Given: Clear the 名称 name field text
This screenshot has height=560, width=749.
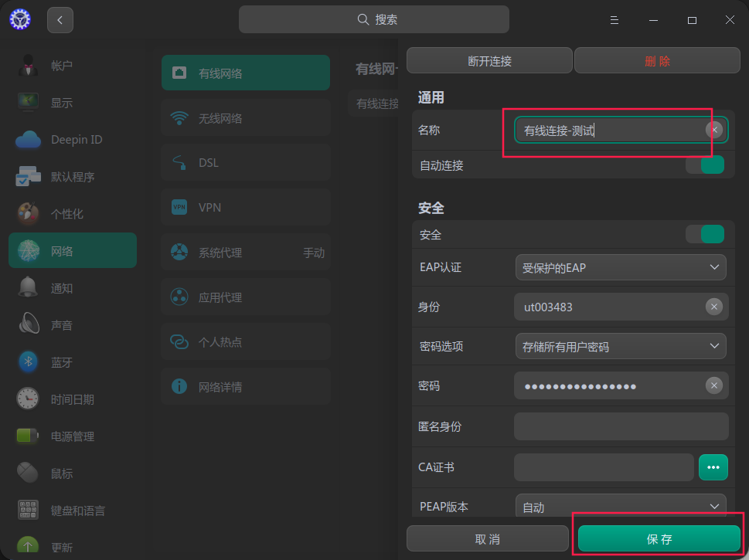Looking at the screenshot, I should 714,130.
